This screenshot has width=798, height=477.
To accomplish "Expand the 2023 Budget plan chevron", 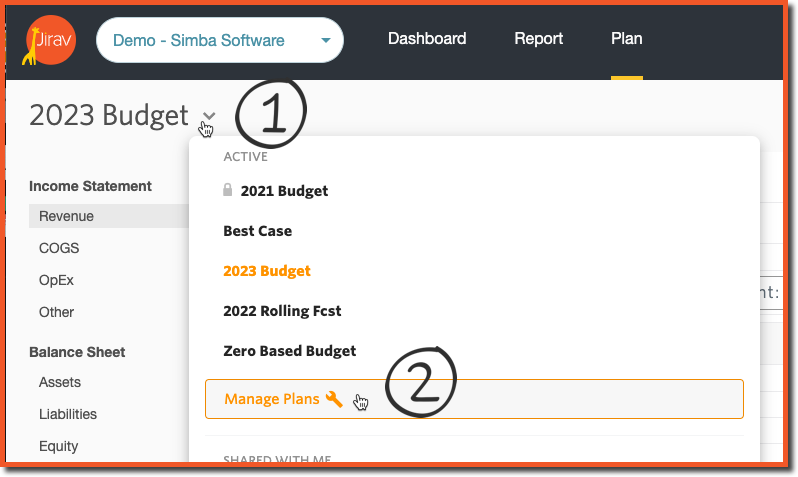I will [209, 116].
